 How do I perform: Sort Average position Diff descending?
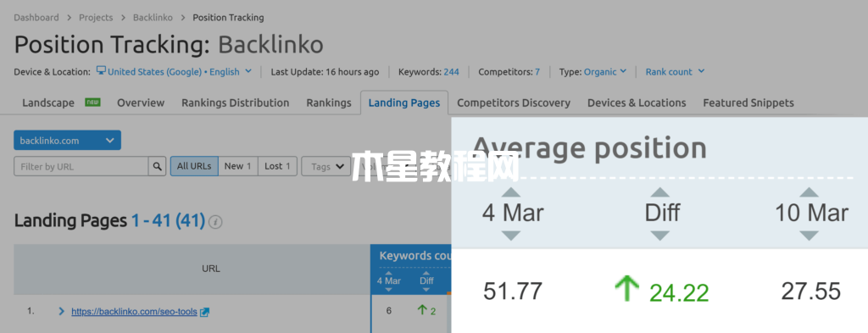[660, 236]
